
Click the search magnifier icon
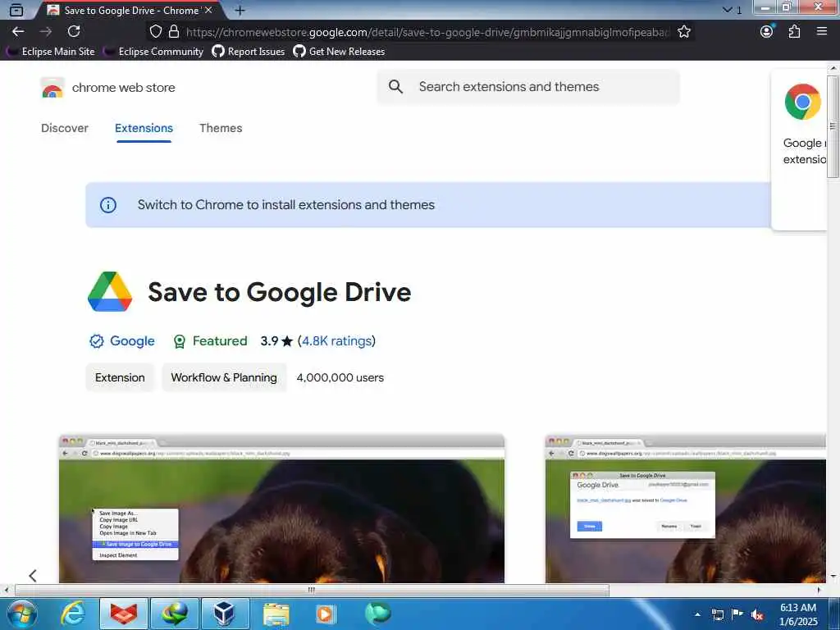click(395, 87)
